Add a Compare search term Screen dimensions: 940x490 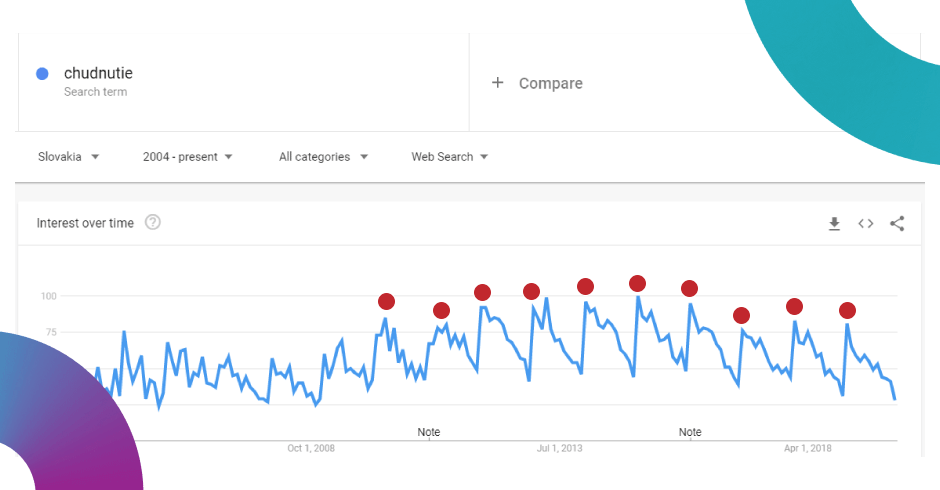(550, 83)
